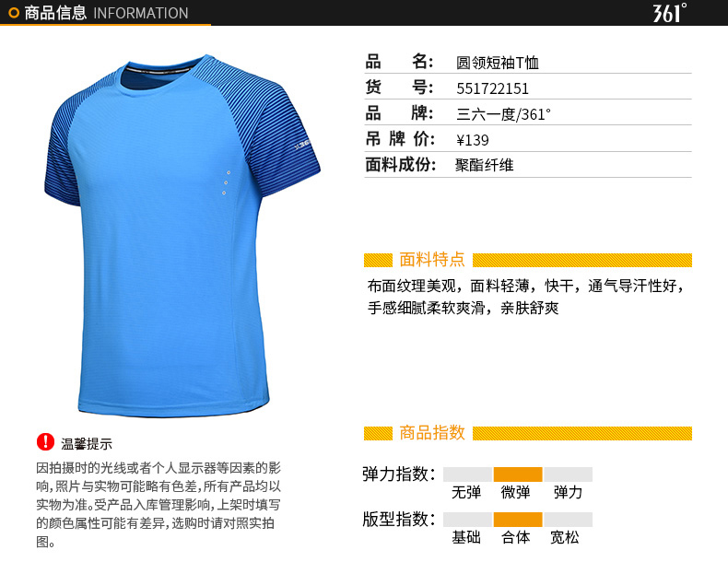Click the 面料特点 section heading
Image resolution: width=728 pixels, height=562 pixels.
tap(432, 260)
